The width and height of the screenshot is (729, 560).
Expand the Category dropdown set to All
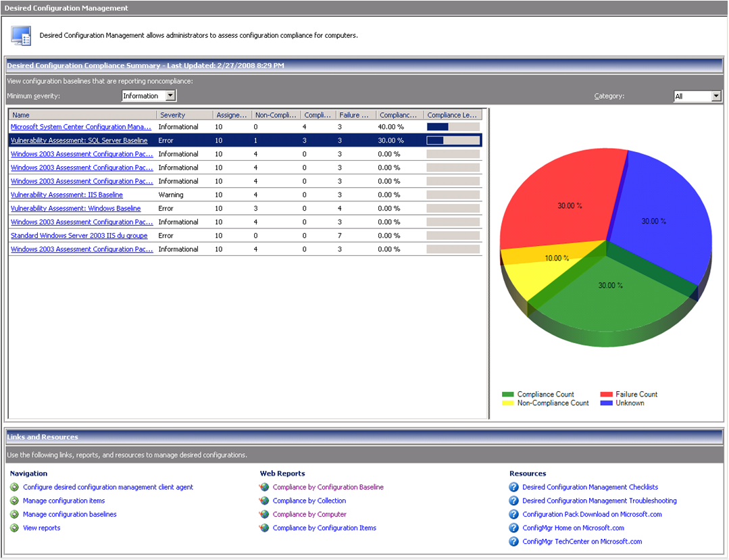716,97
